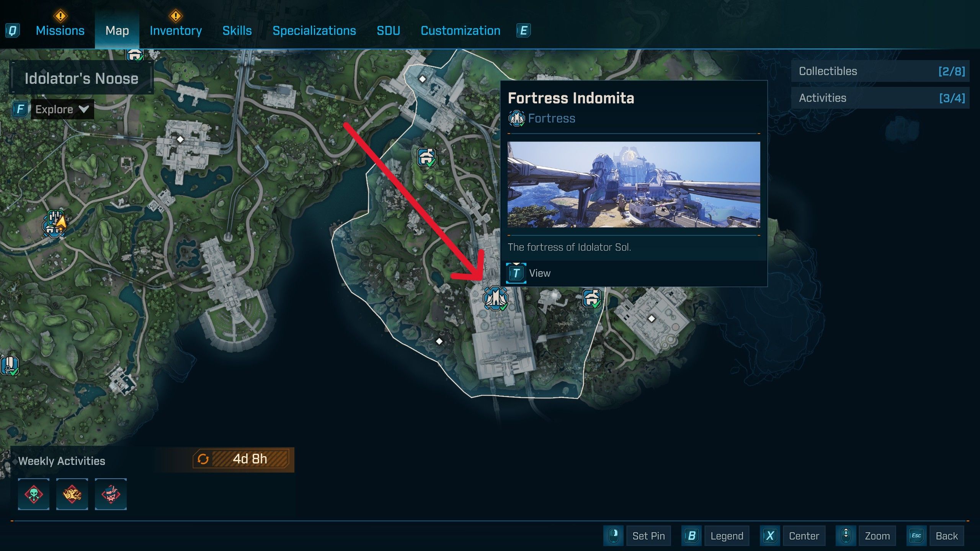The height and width of the screenshot is (551, 980).
Task: Click the Esc key icon beside Back
Action: click(x=916, y=536)
